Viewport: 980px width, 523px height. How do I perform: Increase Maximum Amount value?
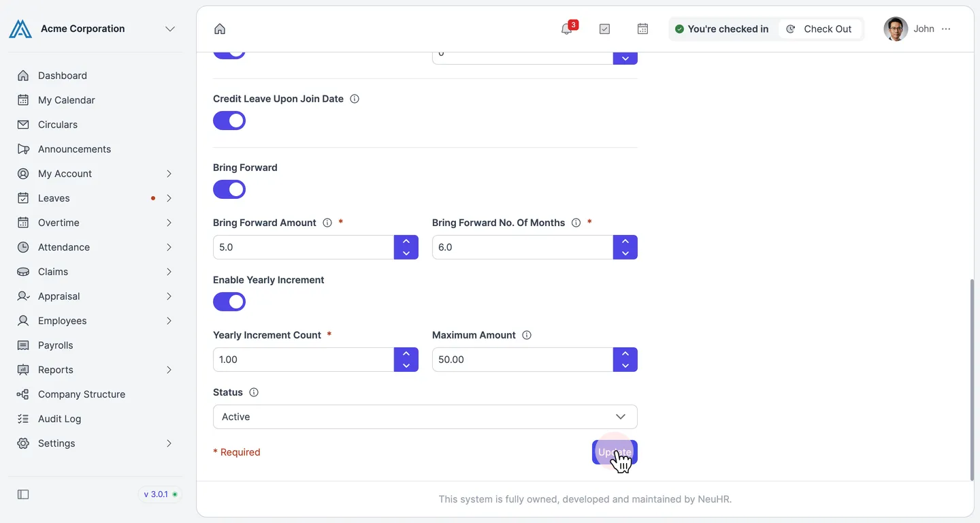point(625,353)
